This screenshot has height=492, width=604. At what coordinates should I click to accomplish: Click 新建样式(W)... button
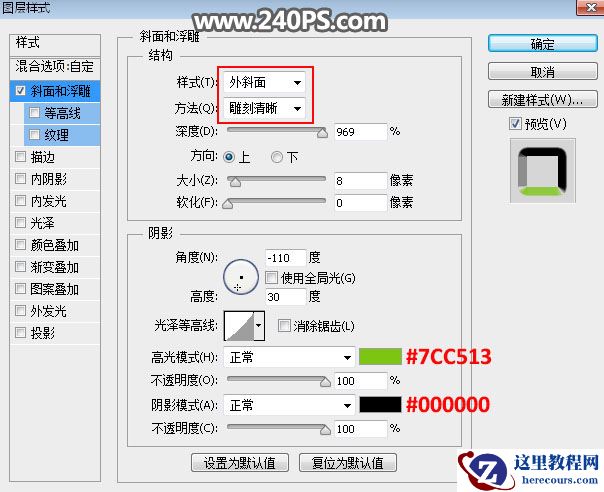click(x=542, y=99)
